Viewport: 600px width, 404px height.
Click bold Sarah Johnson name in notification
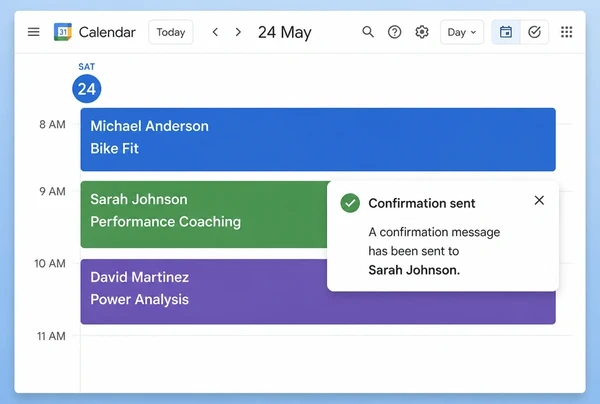point(414,270)
